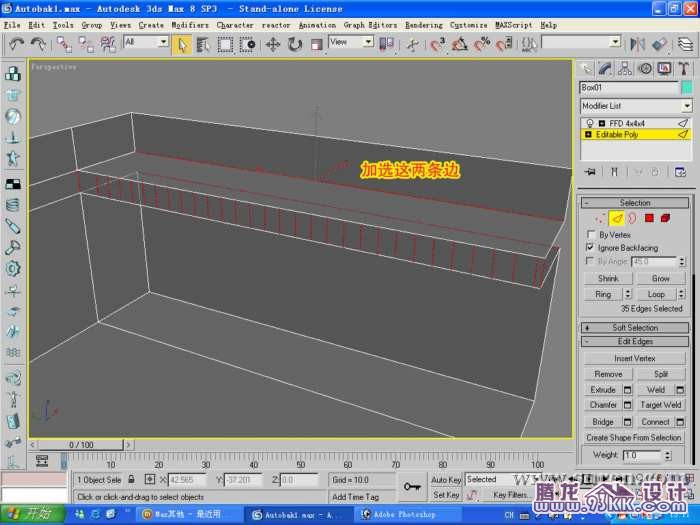
Task: Choose Rectangular Selection Region icon
Action: (225, 44)
